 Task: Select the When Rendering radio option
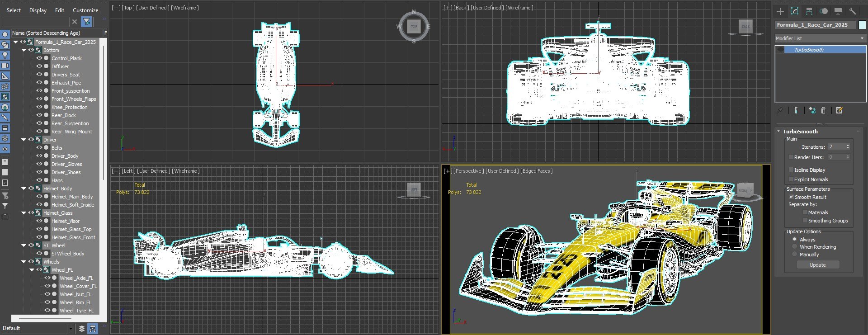pos(795,247)
